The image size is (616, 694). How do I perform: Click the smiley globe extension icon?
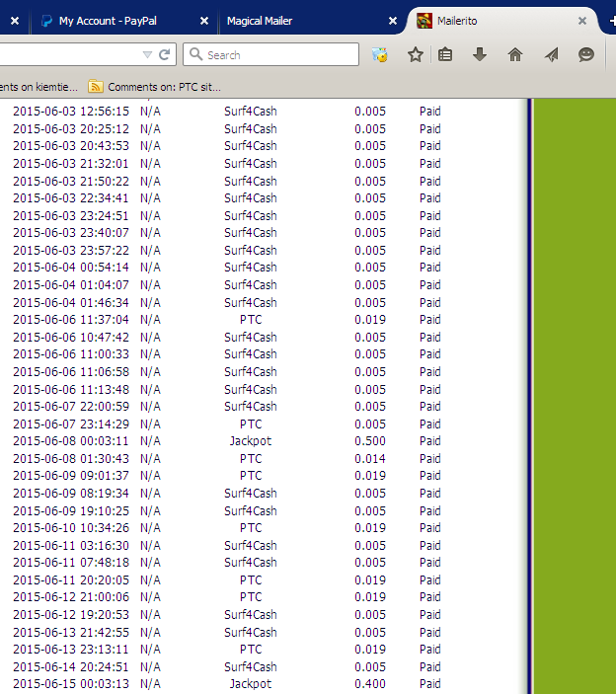(380, 55)
